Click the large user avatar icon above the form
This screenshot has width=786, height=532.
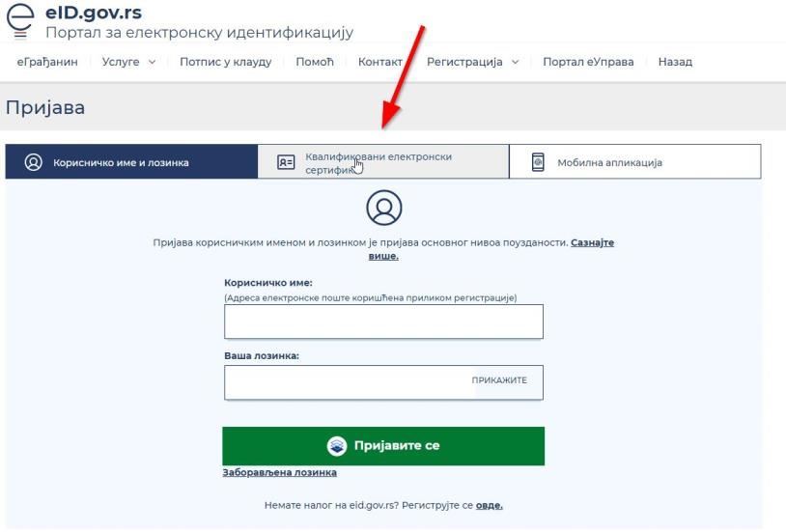click(384, 208)
